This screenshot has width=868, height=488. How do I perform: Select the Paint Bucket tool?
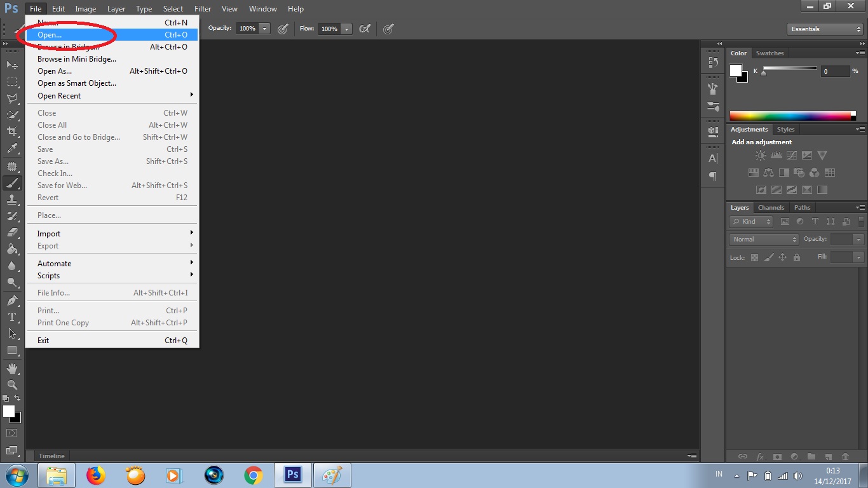coord(12,250)
